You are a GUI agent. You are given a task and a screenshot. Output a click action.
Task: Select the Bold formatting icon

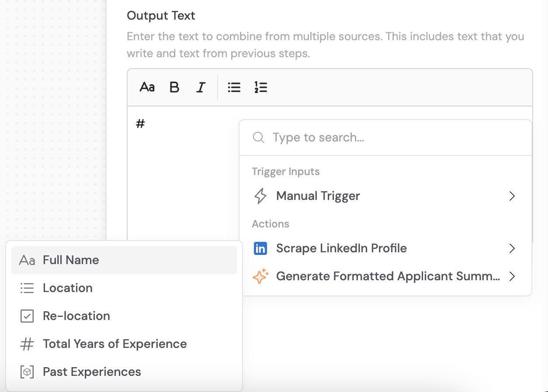click(x=174, y=87)
